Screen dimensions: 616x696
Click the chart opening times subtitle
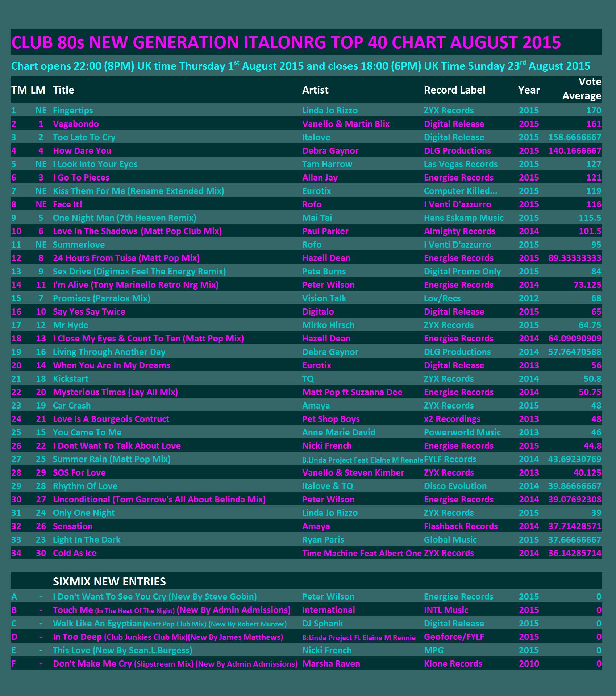[301, 65]
